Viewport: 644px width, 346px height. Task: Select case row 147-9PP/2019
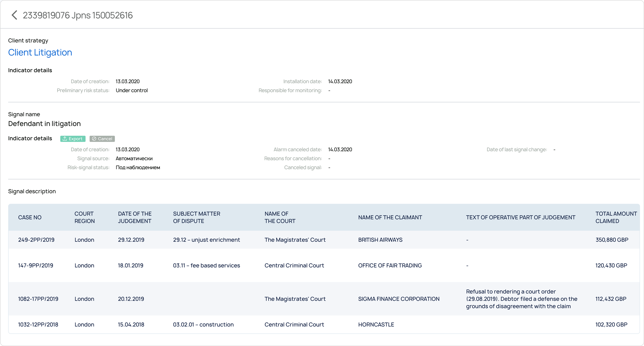(x=35, y=265)
